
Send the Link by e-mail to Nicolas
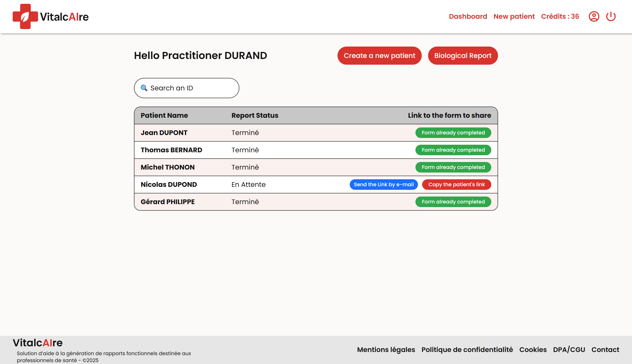click(383, 185)
